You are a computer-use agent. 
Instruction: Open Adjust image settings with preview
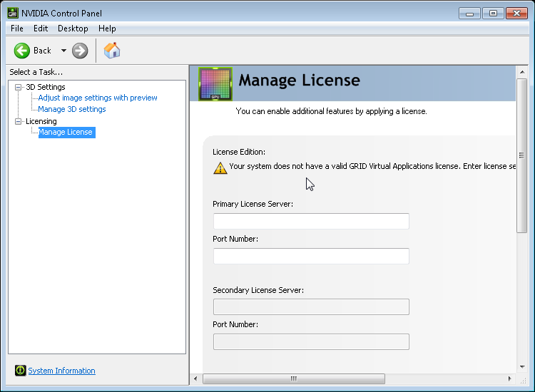click(x=98, y=98)
